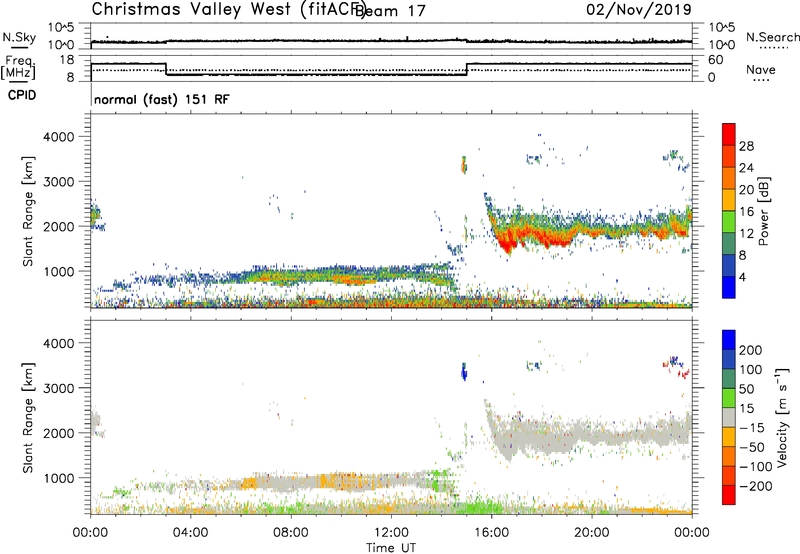Click the '3000' tick of power panel

[x=59, y=182]
